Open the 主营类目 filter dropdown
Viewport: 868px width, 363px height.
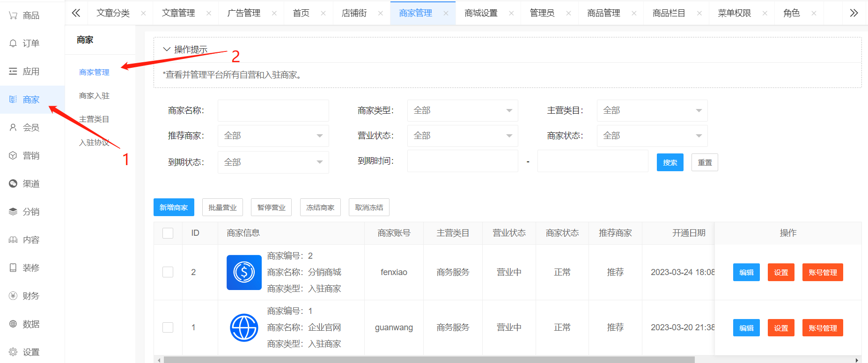pyautogui.click(x=652, y=110)
